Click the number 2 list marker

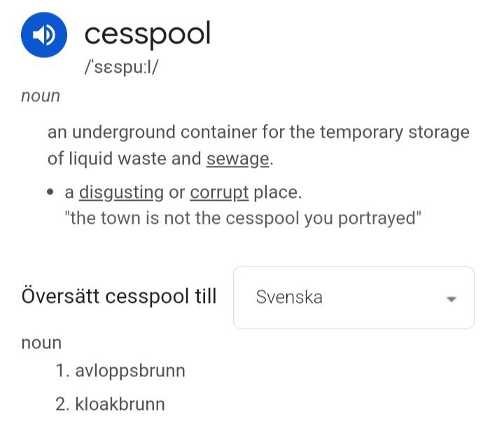[x=62, y=404]
